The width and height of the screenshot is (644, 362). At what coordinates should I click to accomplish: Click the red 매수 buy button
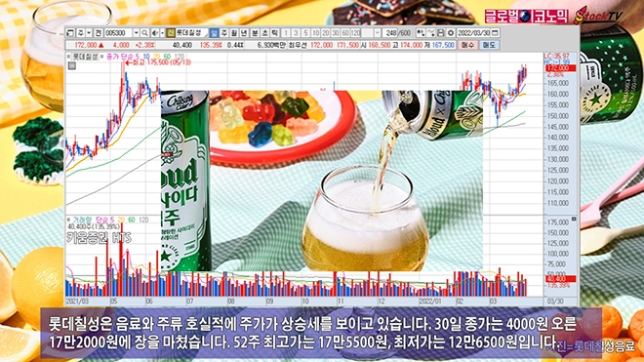[x=468, y=45]
